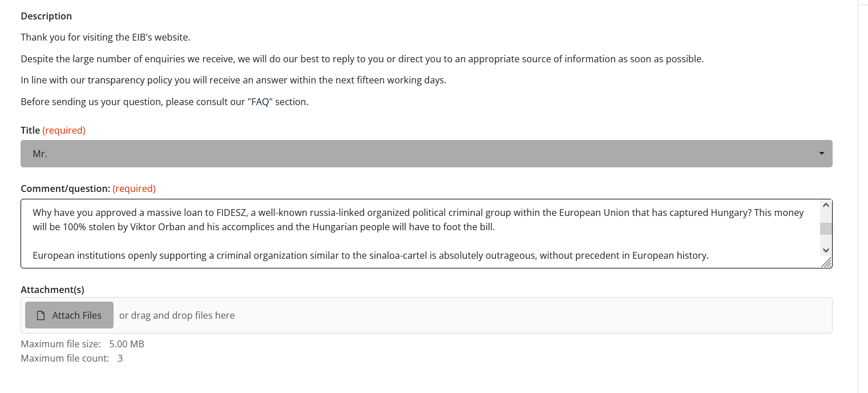The image size is (868, 393).
Task: Click the Comment/question: (required) label
Action: pos(88,189)
